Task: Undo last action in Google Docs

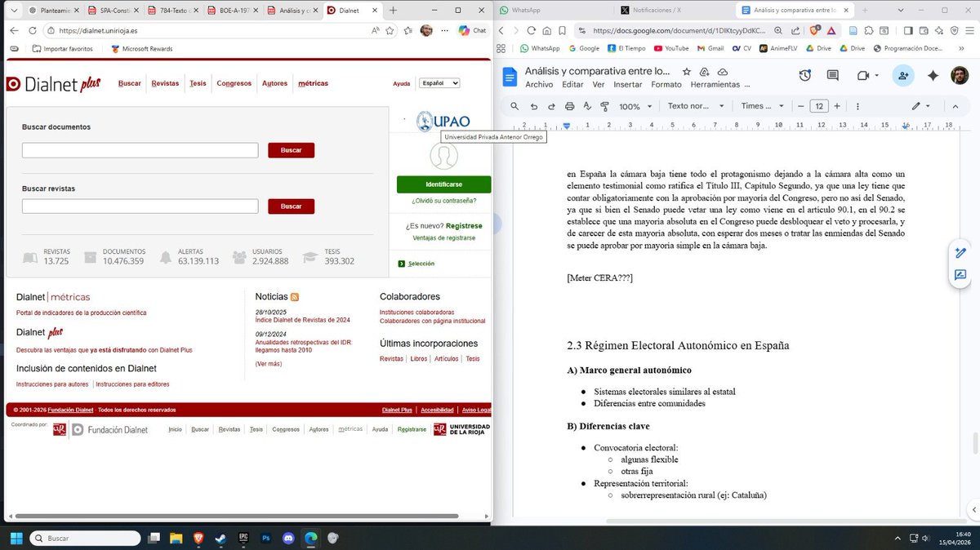Action: click(x=533, y=106)
